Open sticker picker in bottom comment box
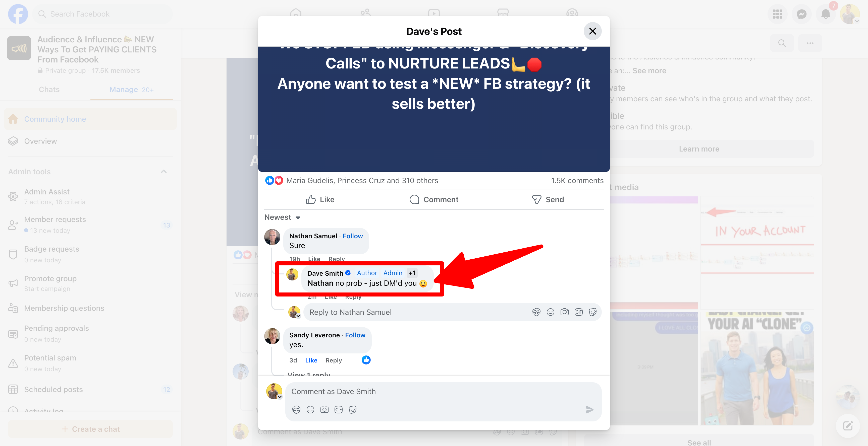 [352, 409]
